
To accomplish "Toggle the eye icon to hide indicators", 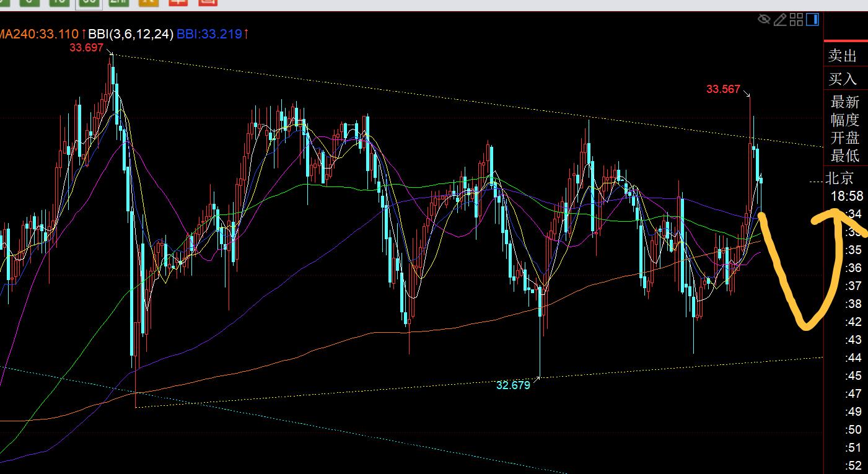I will click(x=765, y=20).
